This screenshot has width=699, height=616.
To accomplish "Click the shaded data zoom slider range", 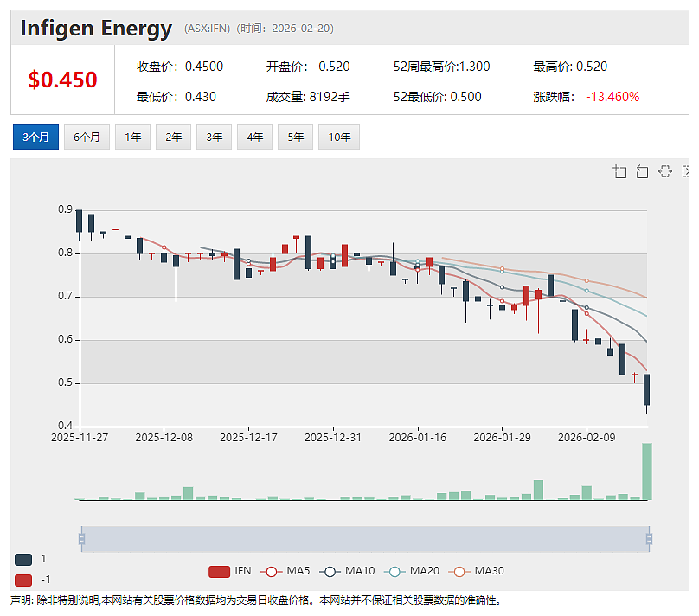I will tap(365, 539).
